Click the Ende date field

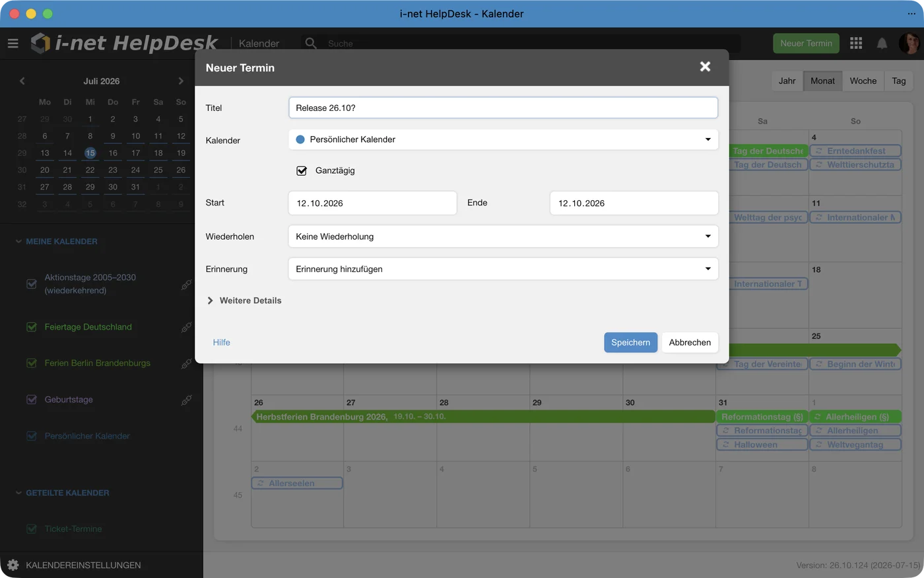634,203
